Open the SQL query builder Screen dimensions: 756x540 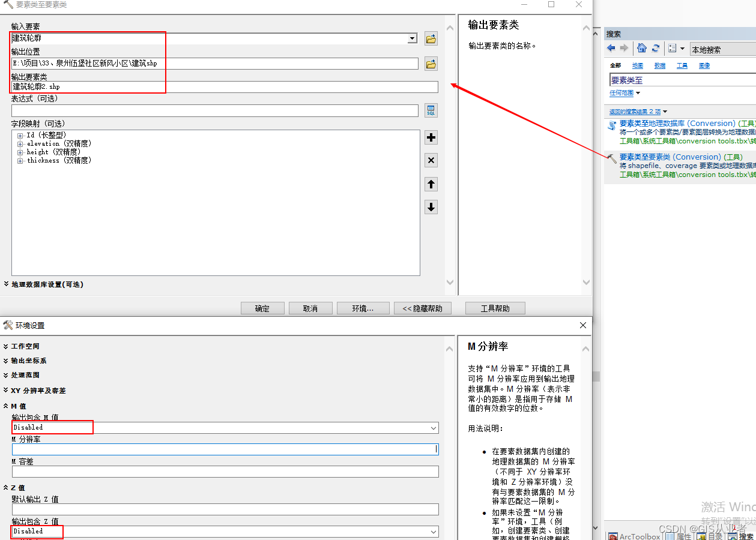(x=431, y=110)
